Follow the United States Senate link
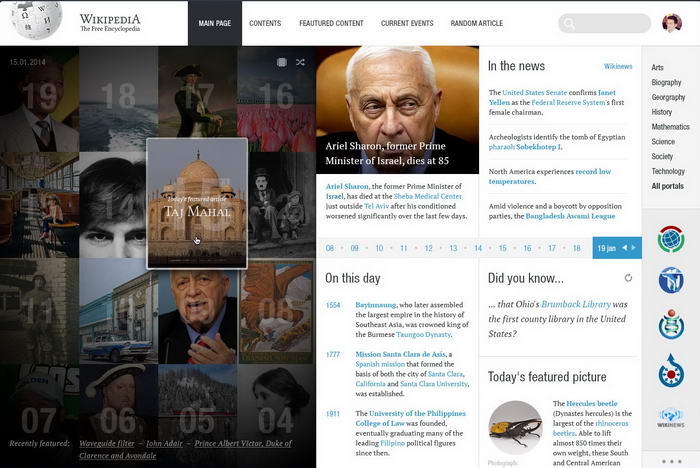Screen dimensions: 700x468 click(x=534, y=92)
